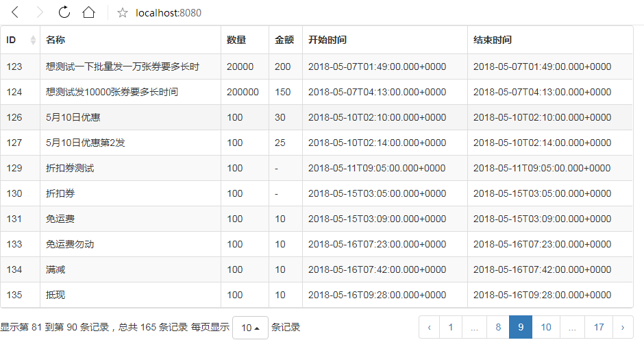This screenshot has width=644, height=351.
Task: Sort table by the ID column arrows
Action: point(33,40)
